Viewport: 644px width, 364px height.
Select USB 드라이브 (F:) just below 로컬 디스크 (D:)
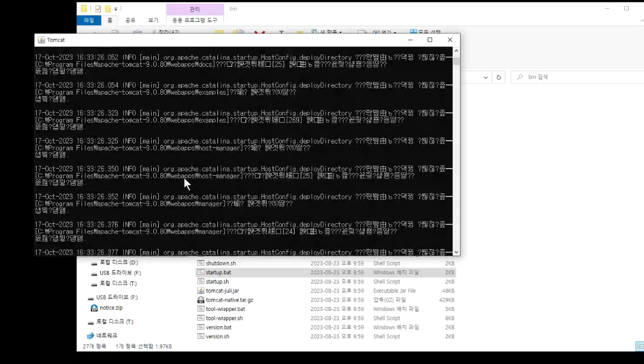120,273
